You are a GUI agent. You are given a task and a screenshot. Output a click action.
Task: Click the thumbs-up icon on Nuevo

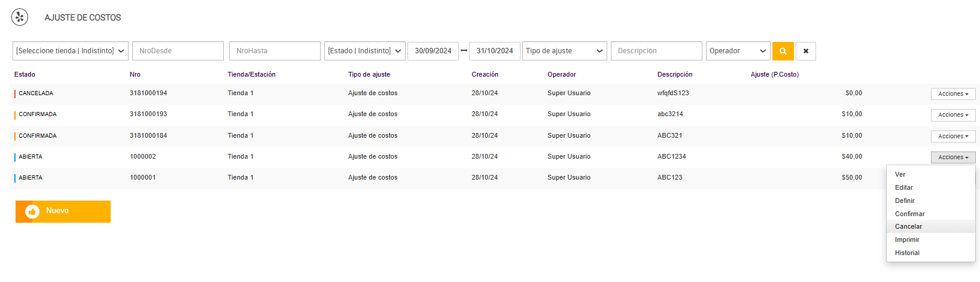[x=32, y=211]
